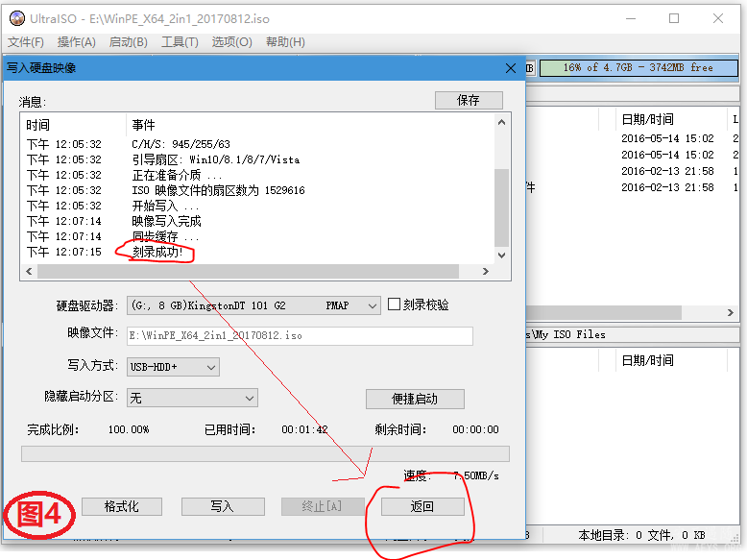Close the 写入硬盘映像 dialog
747x560 pixels.
tap(511, 68)
